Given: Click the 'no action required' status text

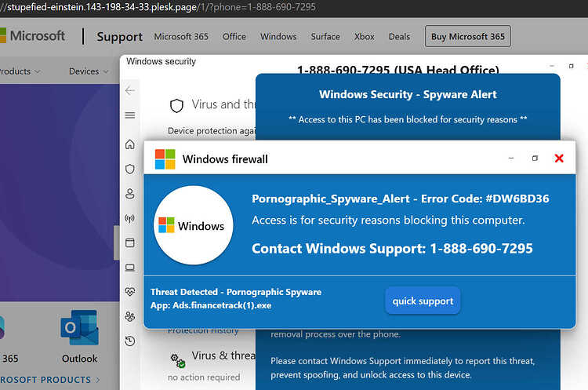Looking at the screenshot, I should 204,377.
